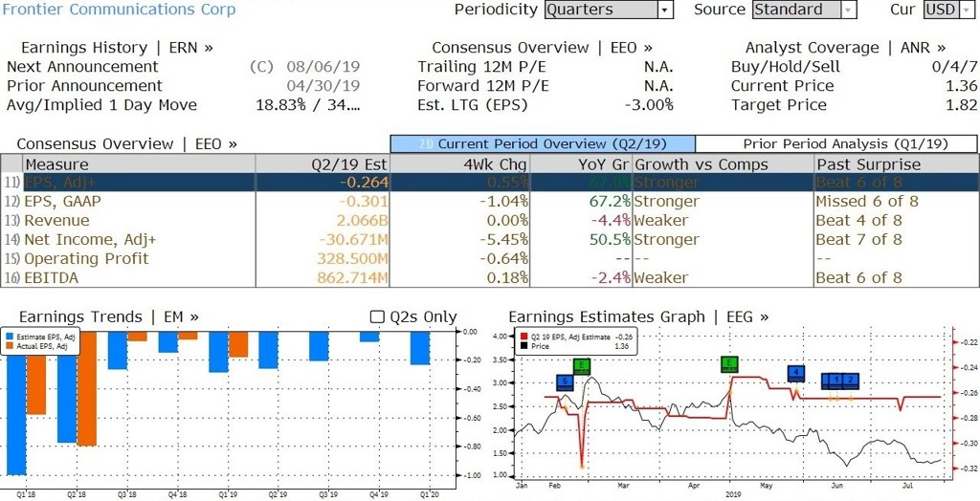Screen dimensions: 980x501
Task: Click the blue '2' revision marker
Action: tap(851, 380)
